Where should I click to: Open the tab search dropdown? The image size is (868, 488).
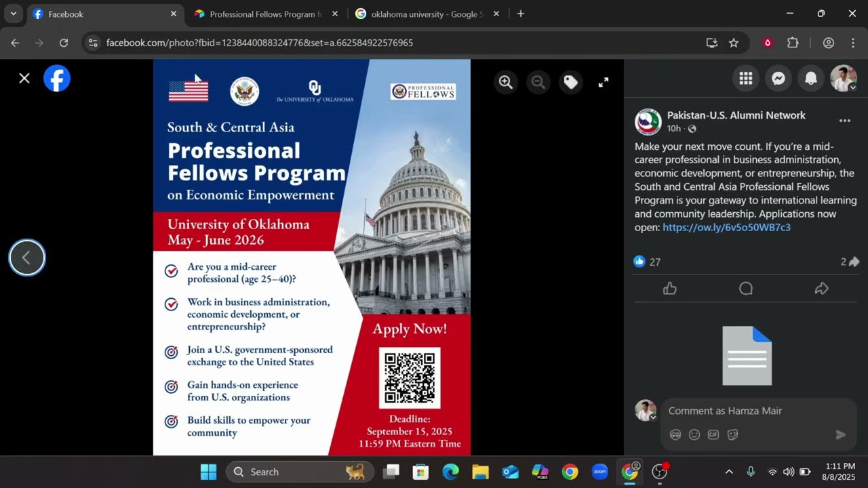(14, 14)
